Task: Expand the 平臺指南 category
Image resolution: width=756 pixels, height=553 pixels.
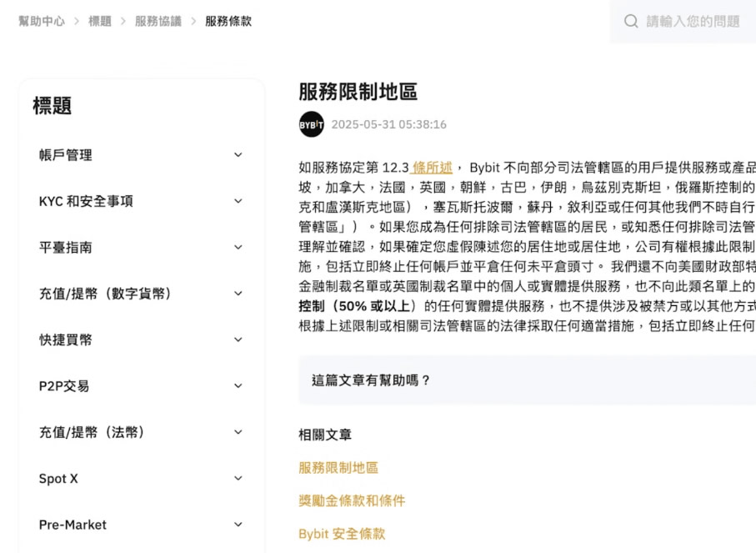Action: 142,247
